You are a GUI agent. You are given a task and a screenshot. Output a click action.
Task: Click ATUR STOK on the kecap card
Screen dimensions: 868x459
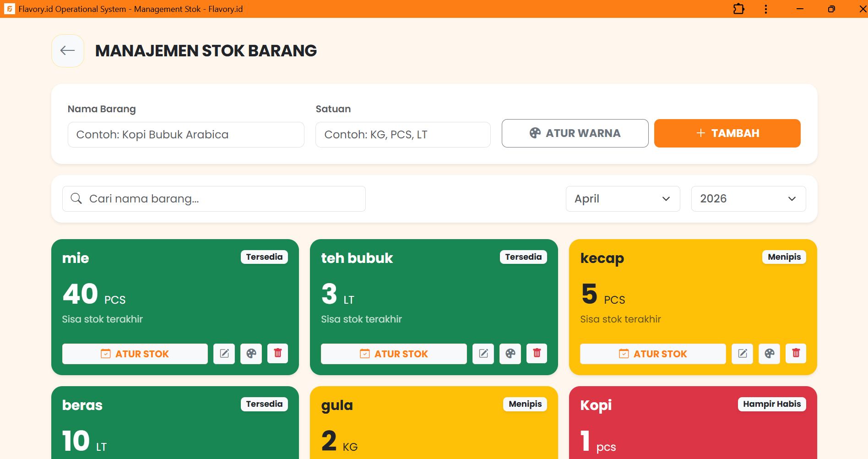[652, 353]
